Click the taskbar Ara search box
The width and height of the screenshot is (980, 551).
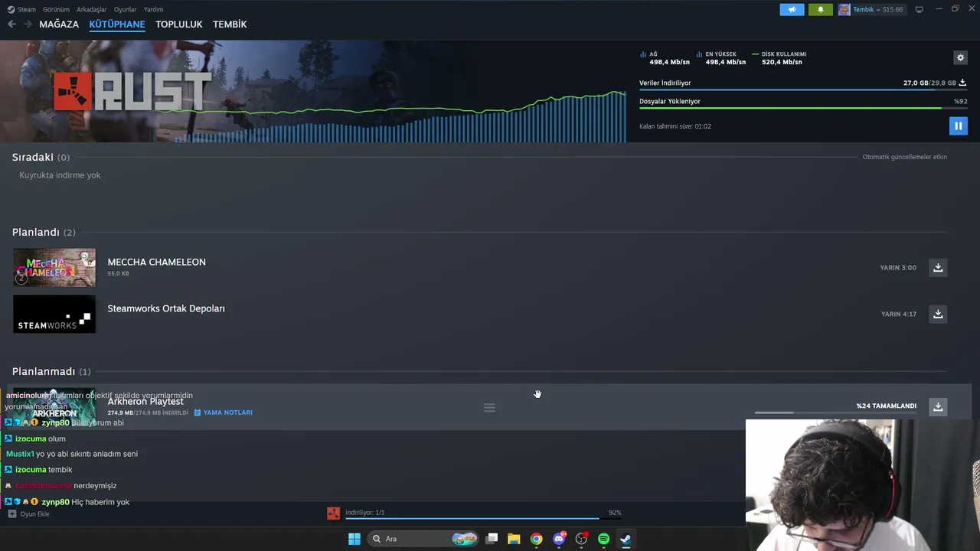point(423,539)
